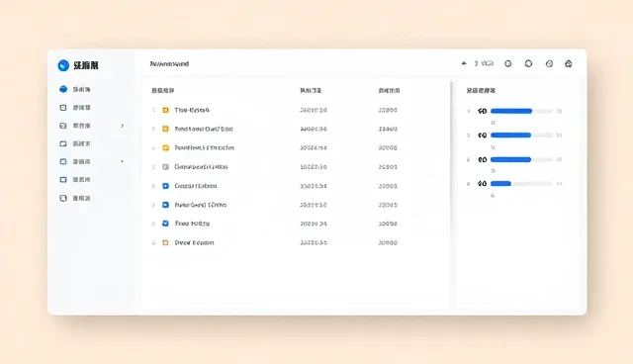
Task: Open the name text of the second table row
Action: [204, 130]
